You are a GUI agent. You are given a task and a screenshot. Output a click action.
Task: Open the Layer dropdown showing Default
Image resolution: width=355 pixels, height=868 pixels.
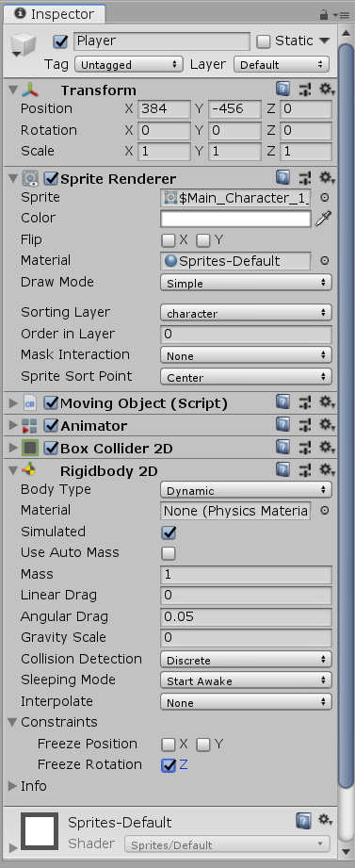[282, 64]
